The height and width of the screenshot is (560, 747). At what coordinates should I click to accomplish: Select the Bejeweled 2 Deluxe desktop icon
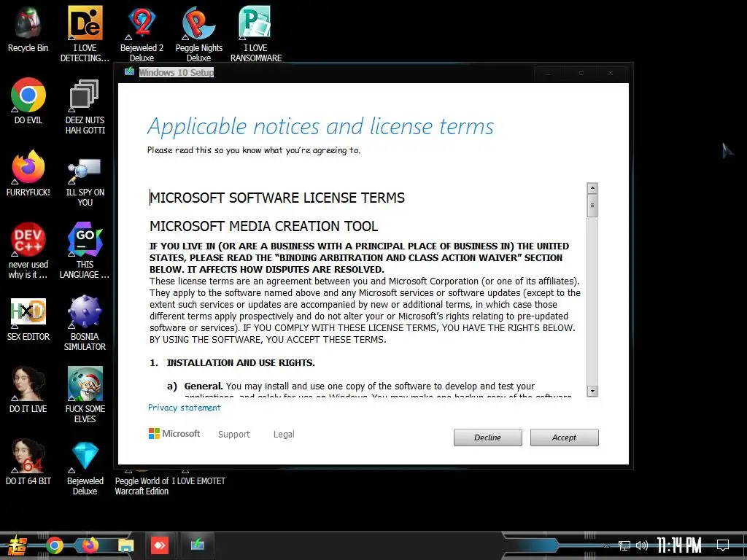click(x=142, y=34)
